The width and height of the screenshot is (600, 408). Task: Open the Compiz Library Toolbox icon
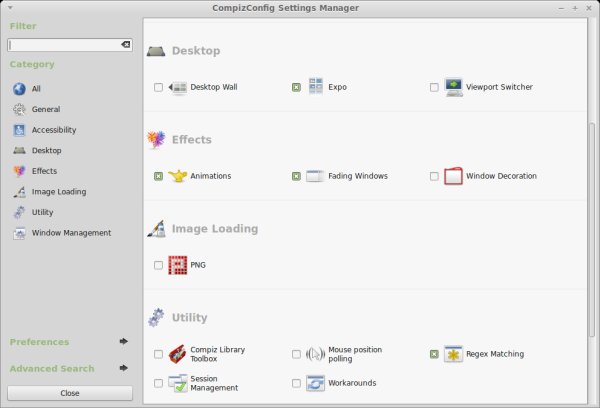tap(178, 354)
